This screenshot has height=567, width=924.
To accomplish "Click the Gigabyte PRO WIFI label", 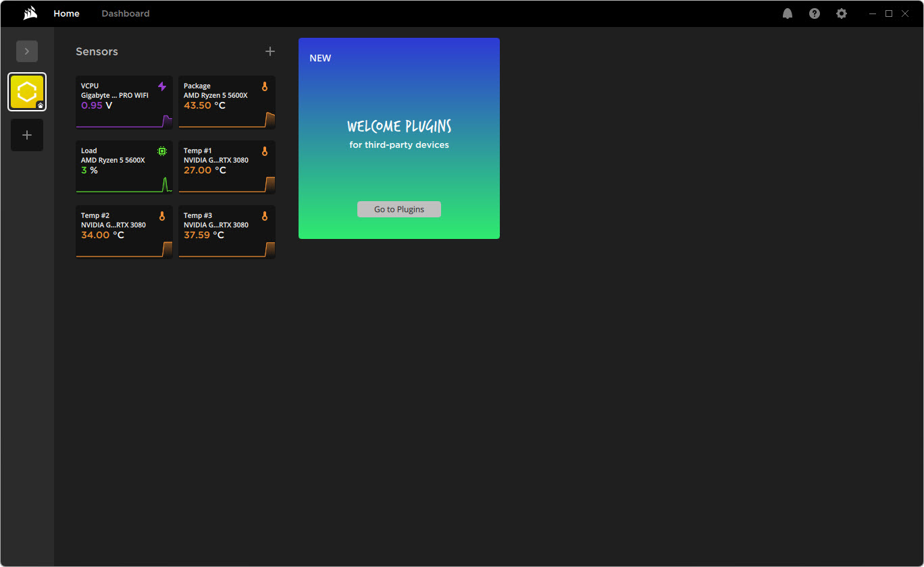I will point(115,96).
